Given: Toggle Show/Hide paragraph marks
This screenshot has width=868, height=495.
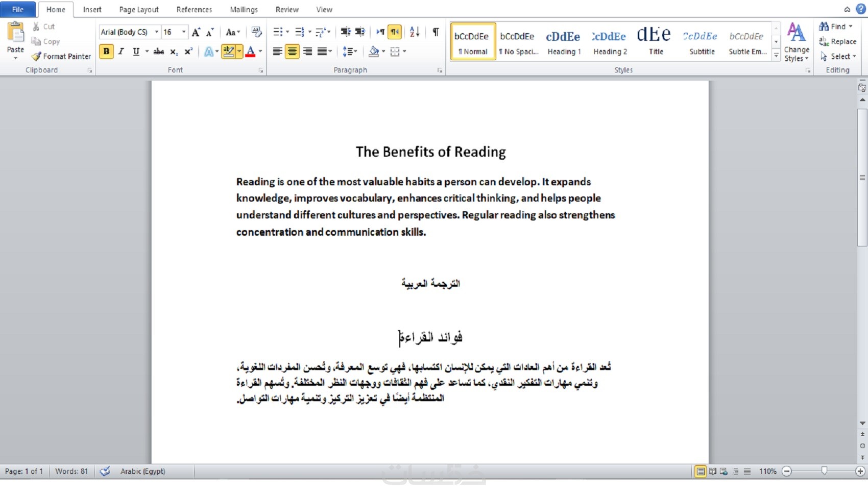Looking at the screenshot, I should click(x=436, y=32).
